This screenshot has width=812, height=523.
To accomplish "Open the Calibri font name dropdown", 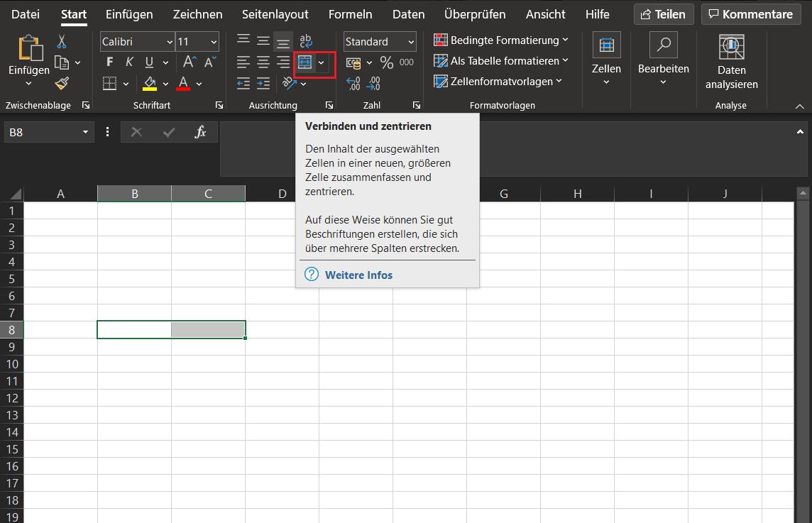I will [169, 42].
